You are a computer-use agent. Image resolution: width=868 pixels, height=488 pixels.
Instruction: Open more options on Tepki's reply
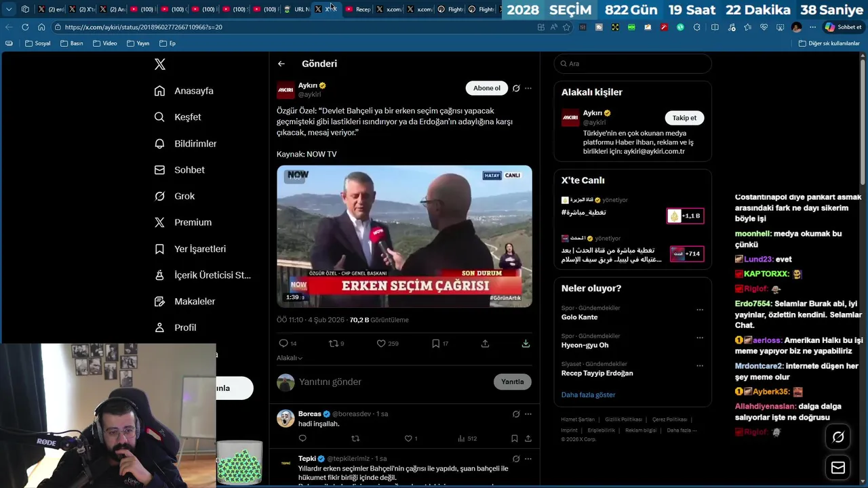click(528, 459)
